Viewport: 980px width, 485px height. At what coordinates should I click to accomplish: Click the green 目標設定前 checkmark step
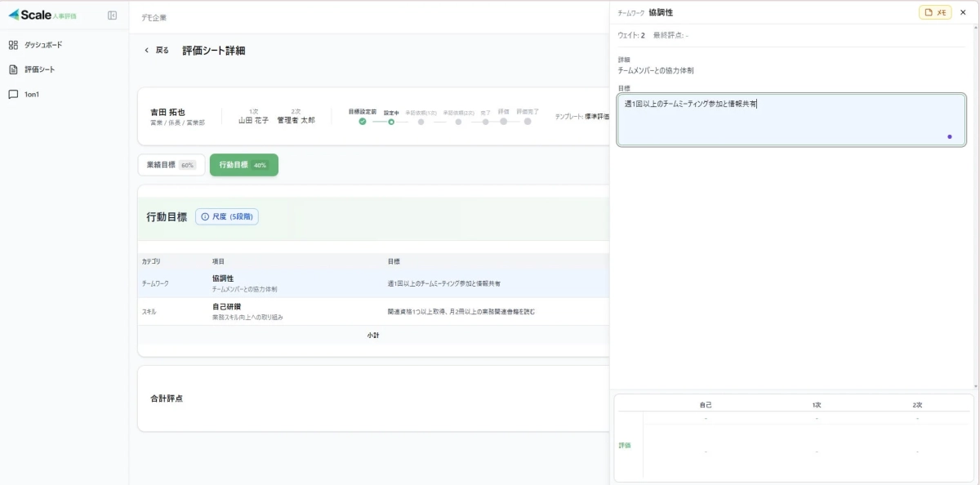pos(363,122)
